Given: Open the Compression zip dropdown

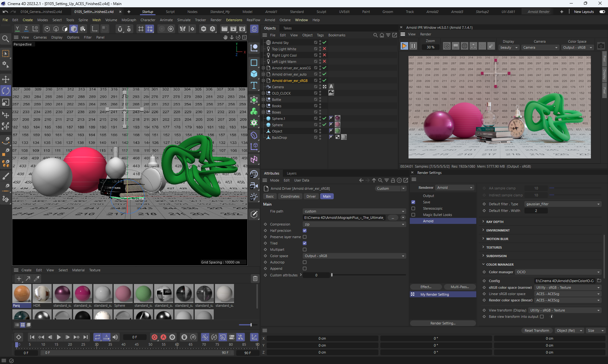Looking at the screenshot, I should [x=354, y=224].
